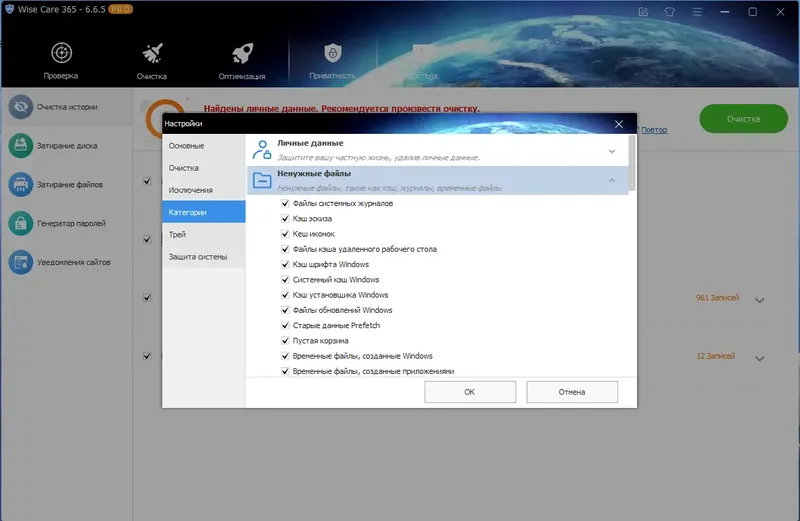Click the feedback edit icon in title bar

pos(643,12)
